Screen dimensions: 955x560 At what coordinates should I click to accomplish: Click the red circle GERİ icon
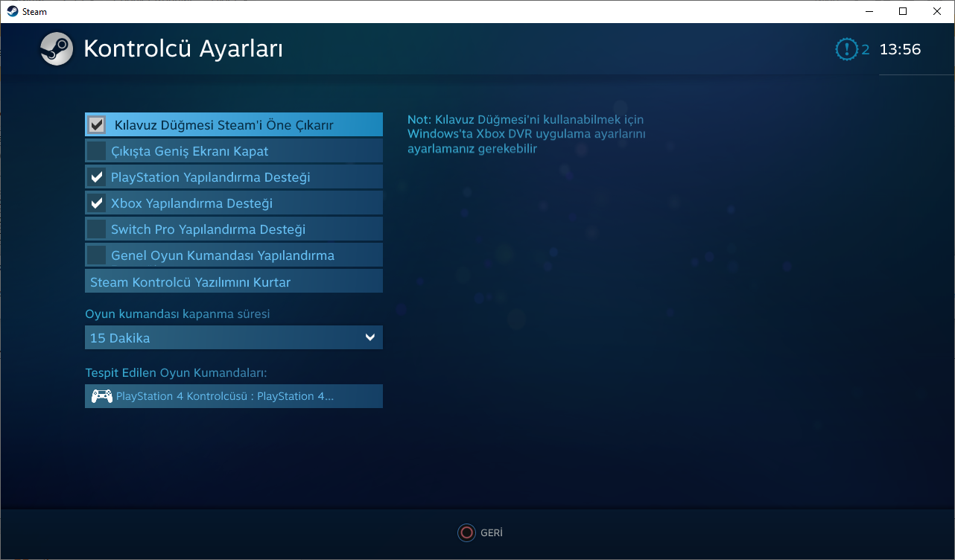[466, 532]
